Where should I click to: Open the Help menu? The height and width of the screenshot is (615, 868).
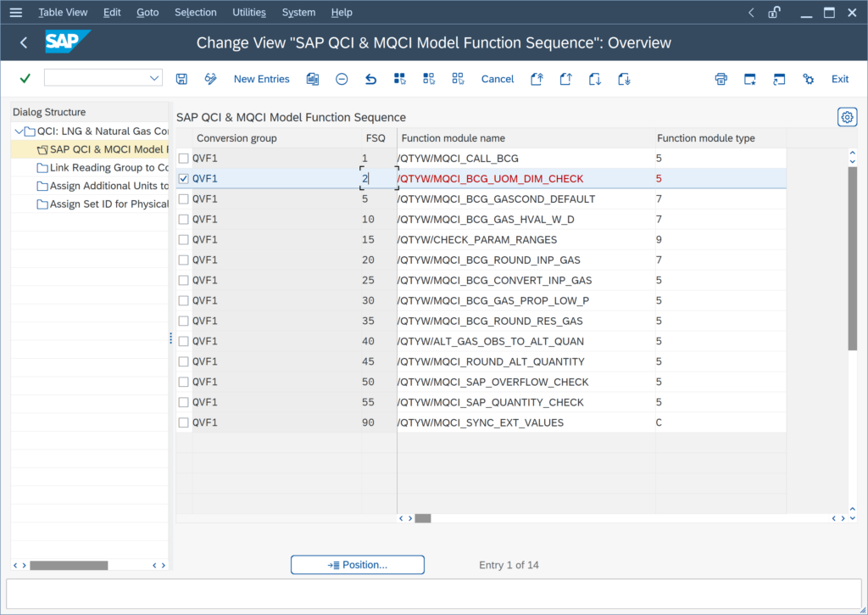pyautogui.click(x=342, y=12)
